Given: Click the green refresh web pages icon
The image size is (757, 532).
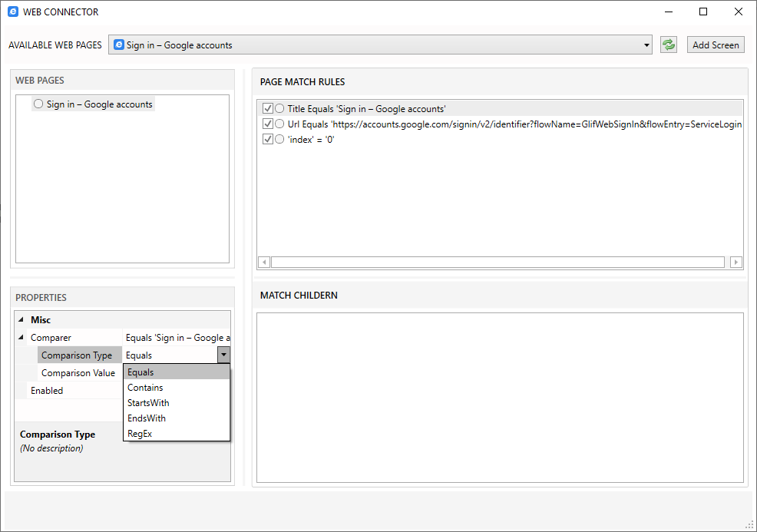Looking at the screenshot, I should click(x=668, y=44).
